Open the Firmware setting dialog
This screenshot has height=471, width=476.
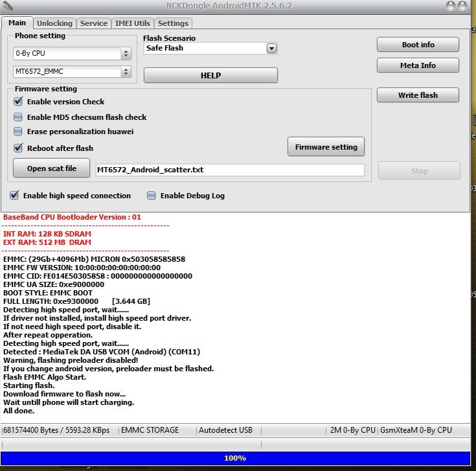[x=326, y=147]
